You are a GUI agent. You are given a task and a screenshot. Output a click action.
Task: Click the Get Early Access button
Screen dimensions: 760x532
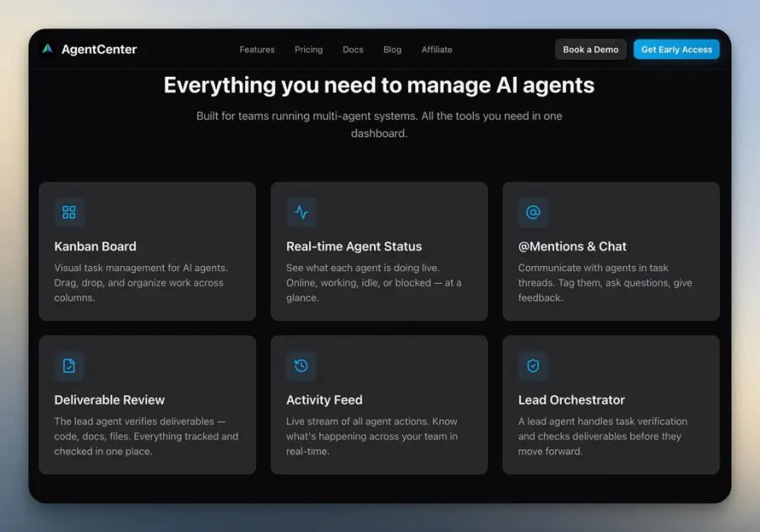[676, 50]
